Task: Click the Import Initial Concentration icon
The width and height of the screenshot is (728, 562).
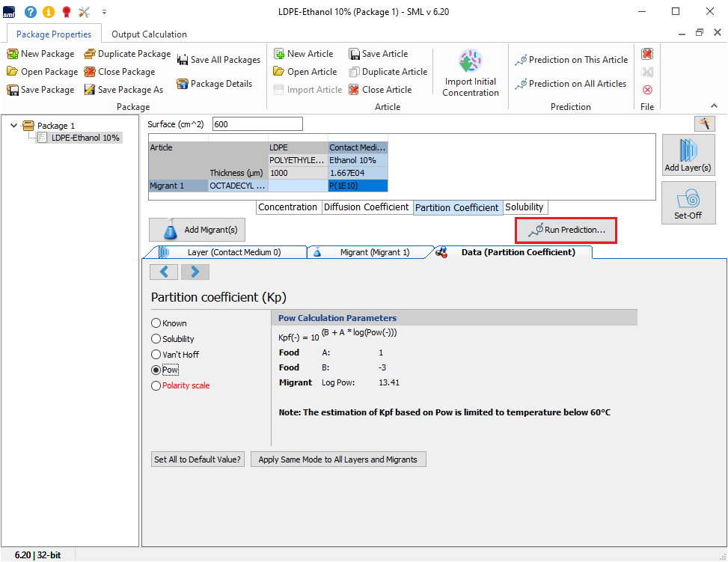Action: 470,62
